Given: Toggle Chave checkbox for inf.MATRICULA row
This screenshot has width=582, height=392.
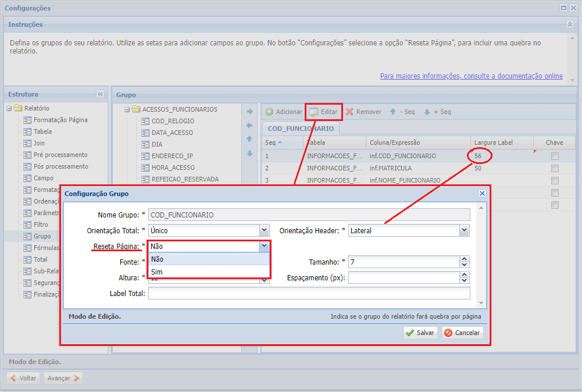Looking at the screenshot, I should (555, 168).
